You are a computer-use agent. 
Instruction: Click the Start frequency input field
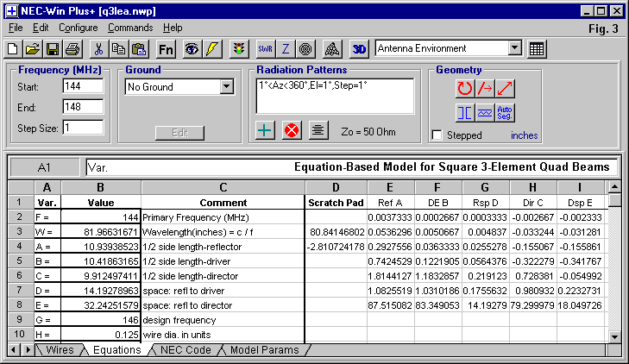tap(83, 87)
